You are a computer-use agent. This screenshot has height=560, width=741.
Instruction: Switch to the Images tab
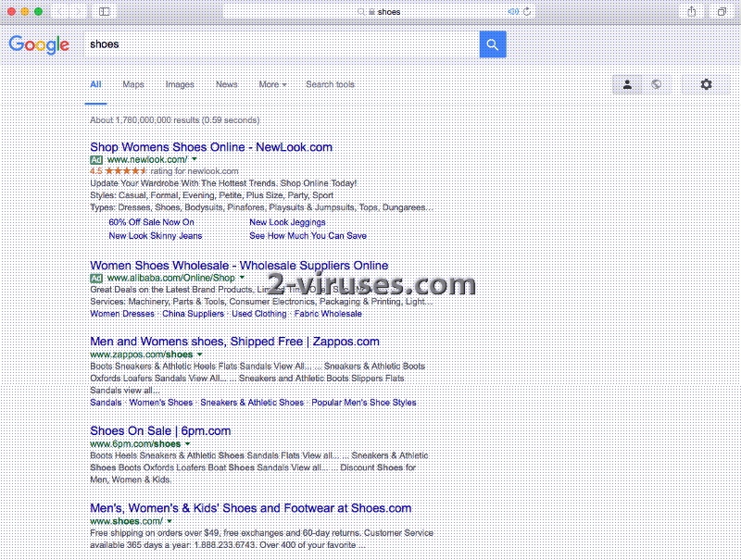180,84
